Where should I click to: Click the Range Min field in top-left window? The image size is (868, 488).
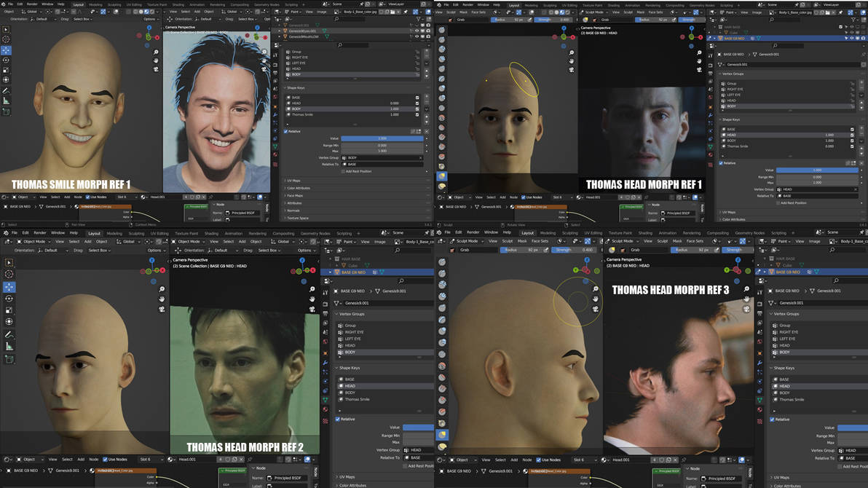(x=382, y=145)
